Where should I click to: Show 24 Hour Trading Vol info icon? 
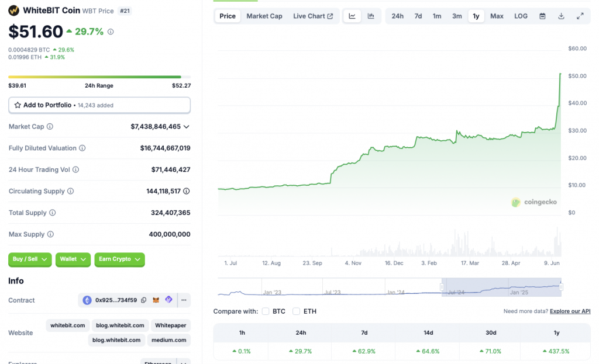[75, 169]
